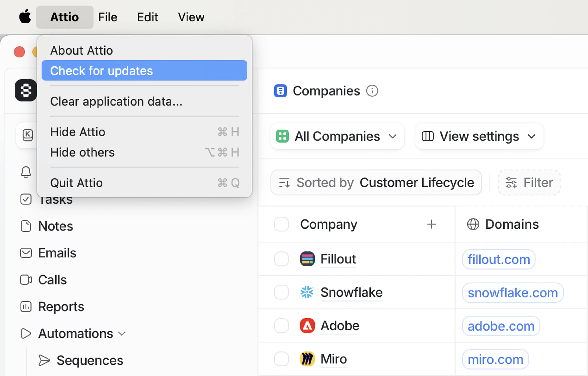Click the Emails envelope icon
Screen dimensions: 588x376
coord(26,253)
